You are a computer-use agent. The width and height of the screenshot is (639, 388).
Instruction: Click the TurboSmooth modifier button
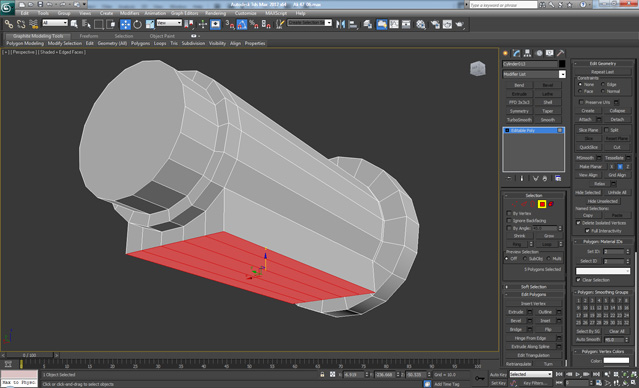pos(519,120)
